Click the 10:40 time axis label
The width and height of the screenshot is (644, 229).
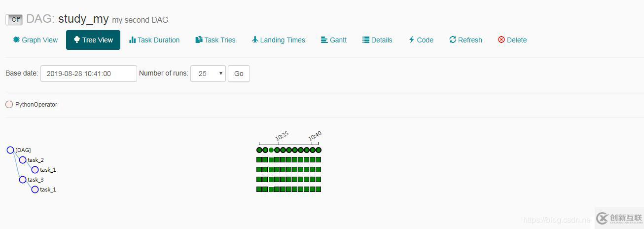315,136
